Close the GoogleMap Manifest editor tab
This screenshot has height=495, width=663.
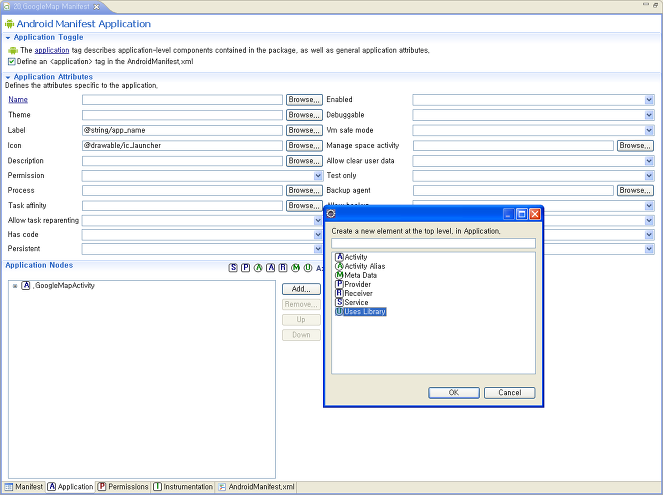(x=97, y=7)
